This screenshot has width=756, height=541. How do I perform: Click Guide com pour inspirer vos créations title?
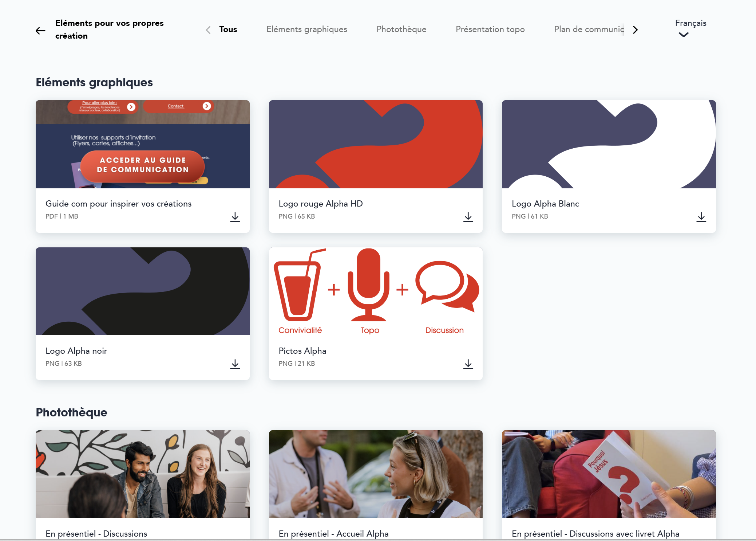pos(118,204)
